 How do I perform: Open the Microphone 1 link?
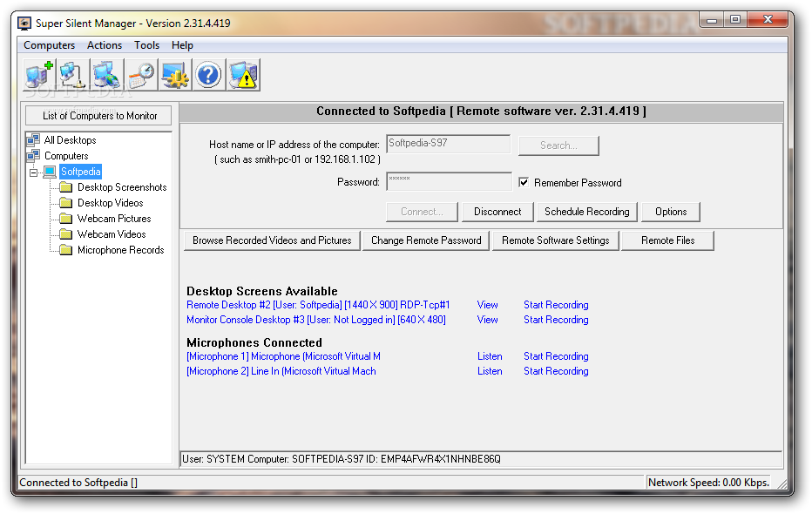click(x=283, y=356)
